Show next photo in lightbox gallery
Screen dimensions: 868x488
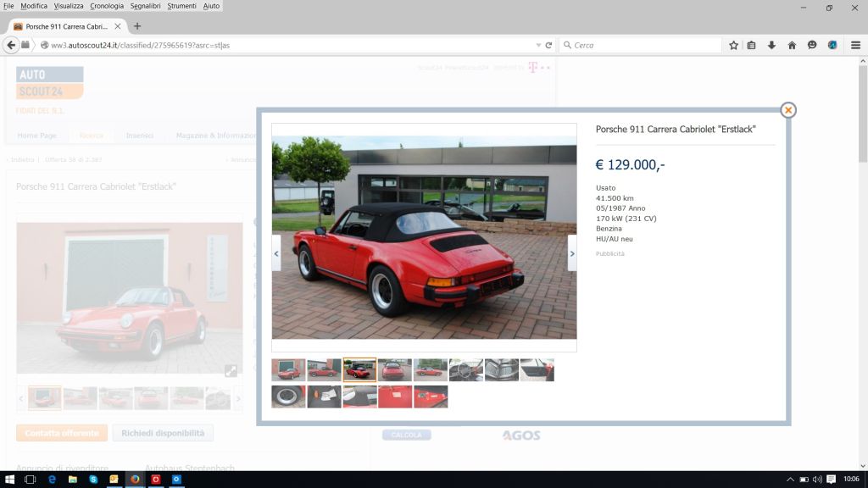(x=572, y=253)
